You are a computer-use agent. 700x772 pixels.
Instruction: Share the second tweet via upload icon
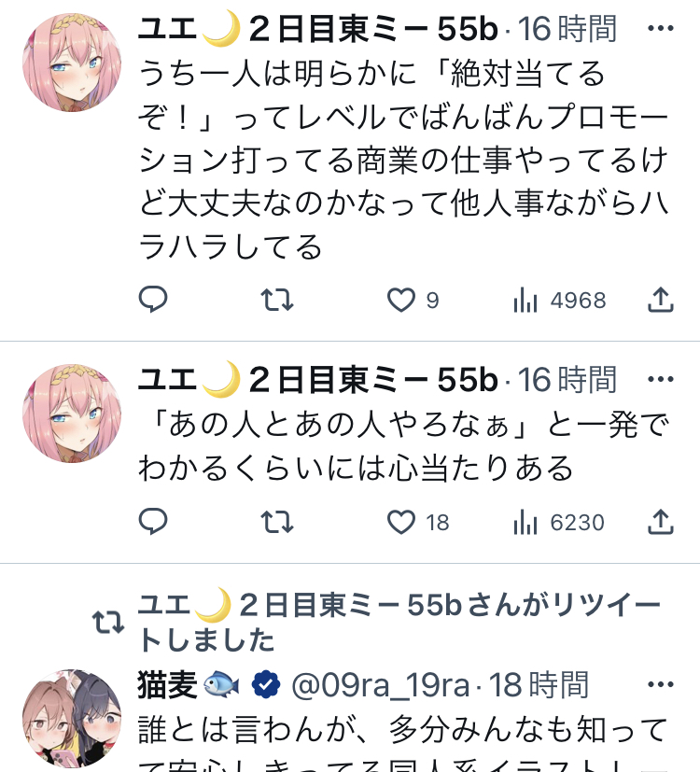(660, 523)
